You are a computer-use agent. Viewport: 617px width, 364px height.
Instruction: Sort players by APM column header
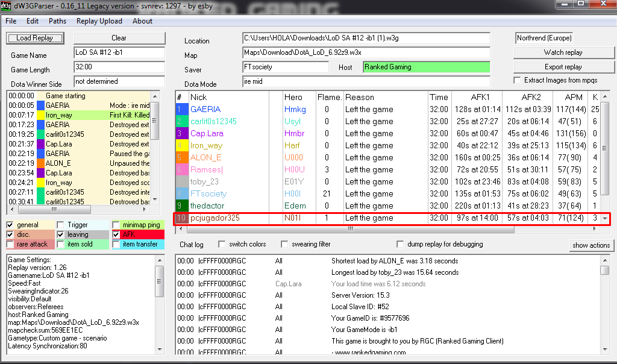click(x=571, y=97)
